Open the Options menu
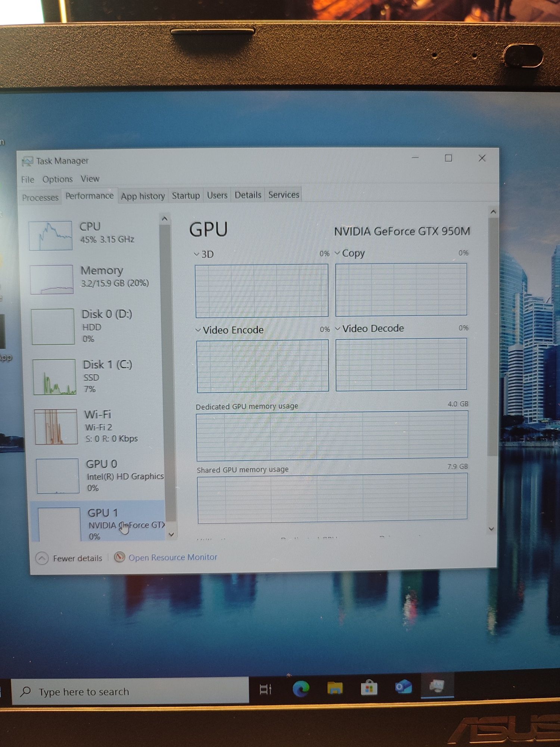The image size is (560, 747). pos(57,179)
